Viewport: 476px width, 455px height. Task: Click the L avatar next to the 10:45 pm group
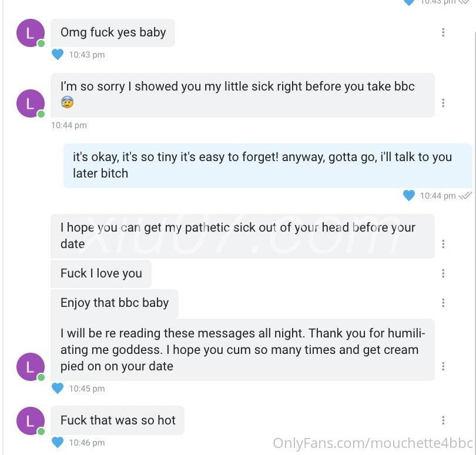click(31, 367)
